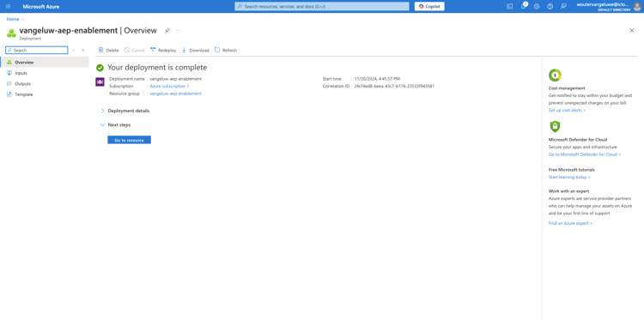644x320 pixels.
Task: Click the Cost management icon
Action: (x=555, y=75)
